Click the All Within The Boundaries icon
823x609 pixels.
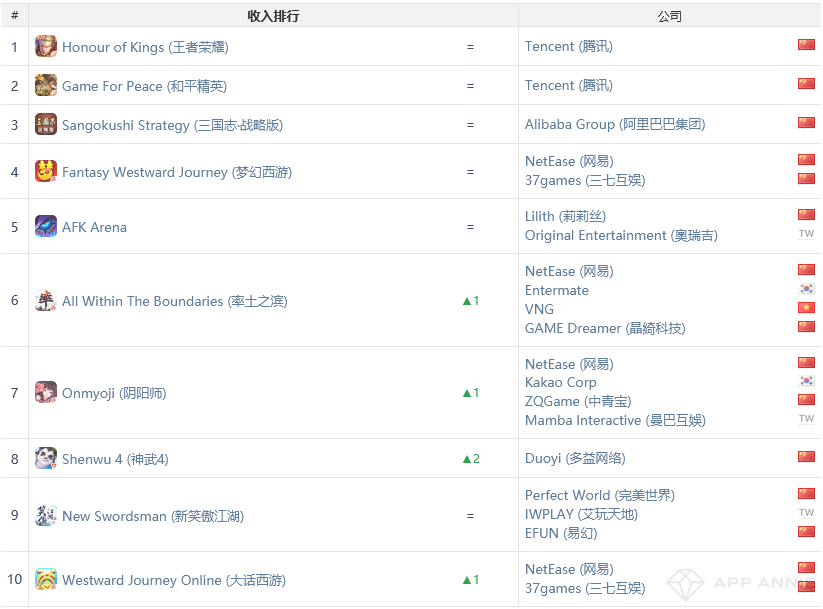[46, 301]
